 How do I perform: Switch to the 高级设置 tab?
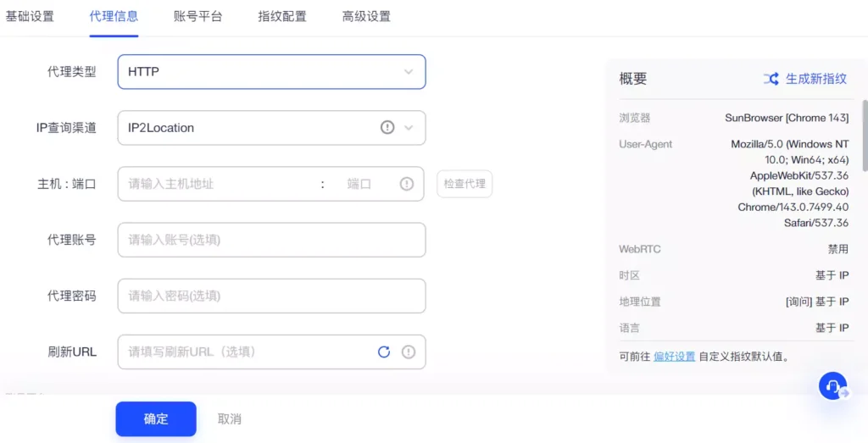[x=366, y=16]
